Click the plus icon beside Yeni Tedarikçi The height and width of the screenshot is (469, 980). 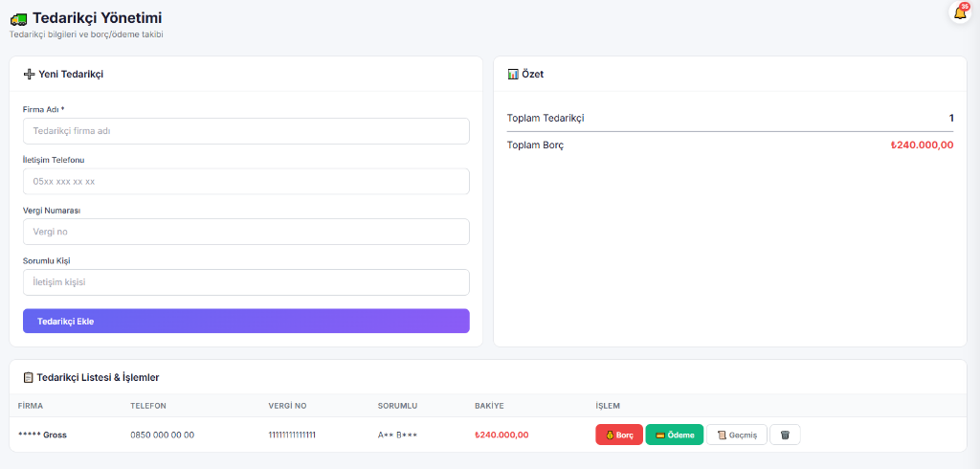[29, 74]
